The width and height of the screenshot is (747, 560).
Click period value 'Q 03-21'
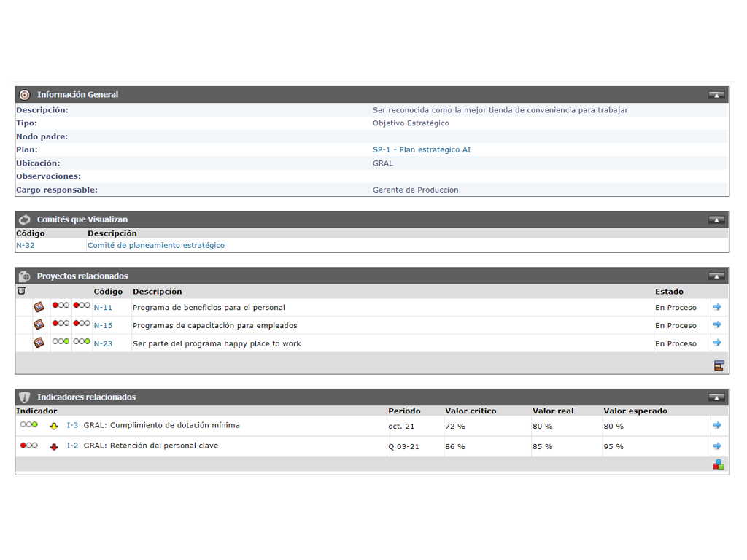(x=403, y=447)
